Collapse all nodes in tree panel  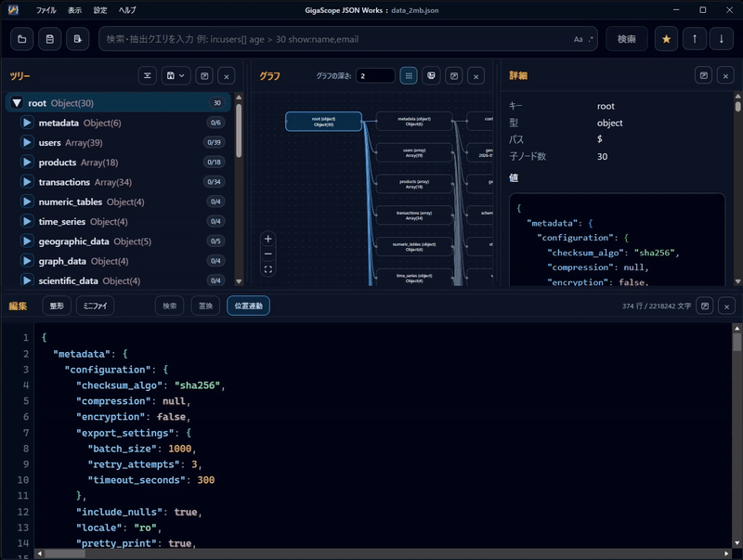pos(148,76)
